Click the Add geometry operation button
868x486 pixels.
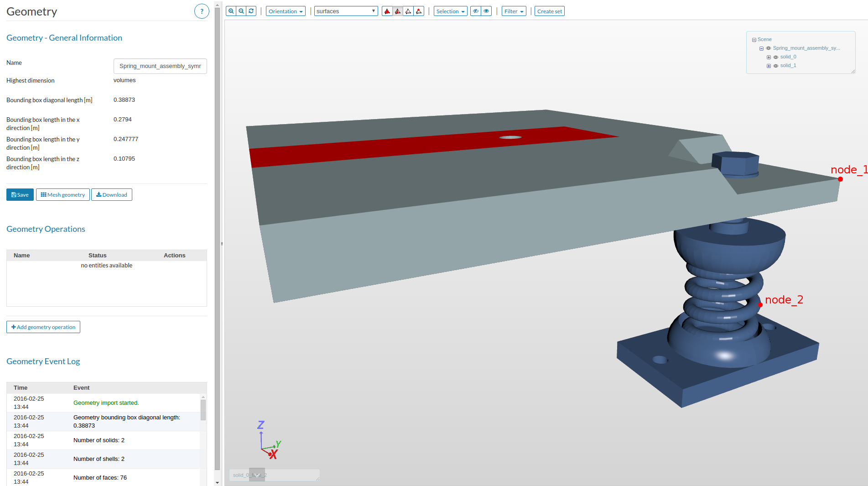click(x=43, y=327)
